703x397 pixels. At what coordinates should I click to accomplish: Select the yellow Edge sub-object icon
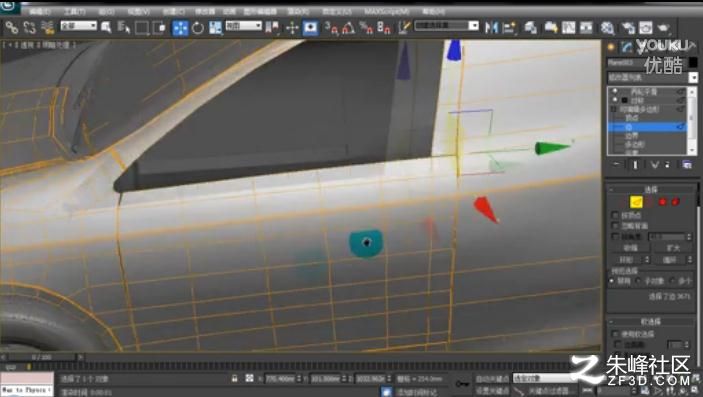(636, 202)
